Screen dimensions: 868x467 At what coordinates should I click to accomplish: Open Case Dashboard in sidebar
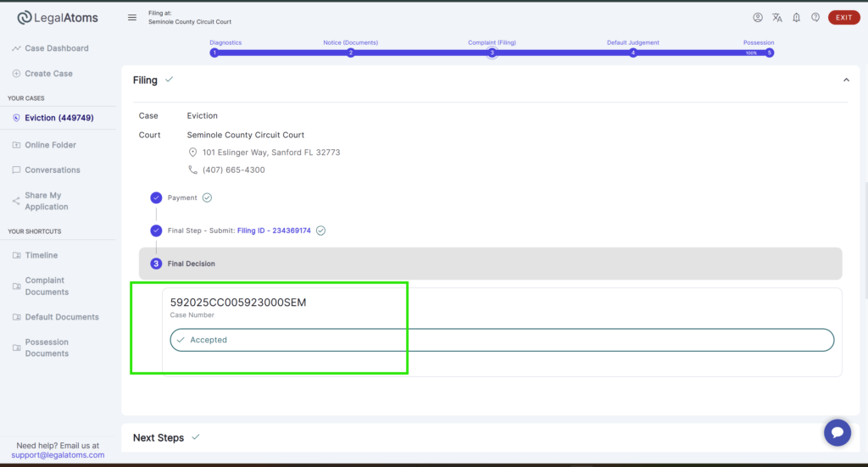point(56,48)
